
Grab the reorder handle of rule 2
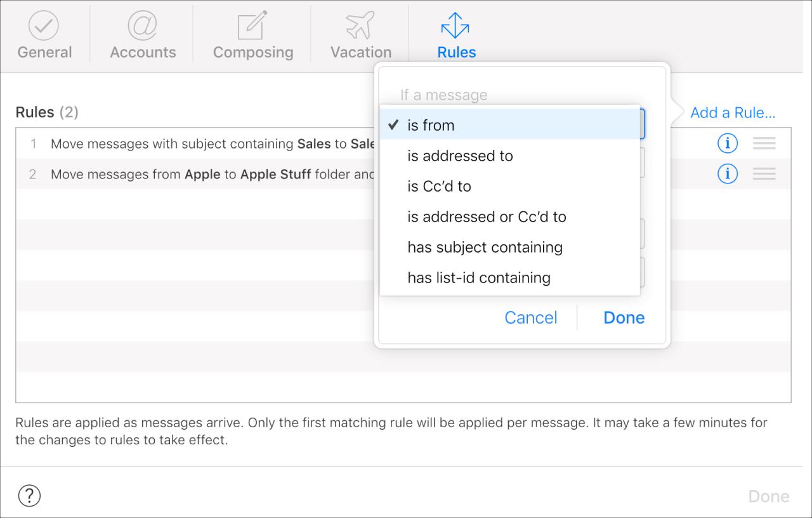(x=764, y=173)
